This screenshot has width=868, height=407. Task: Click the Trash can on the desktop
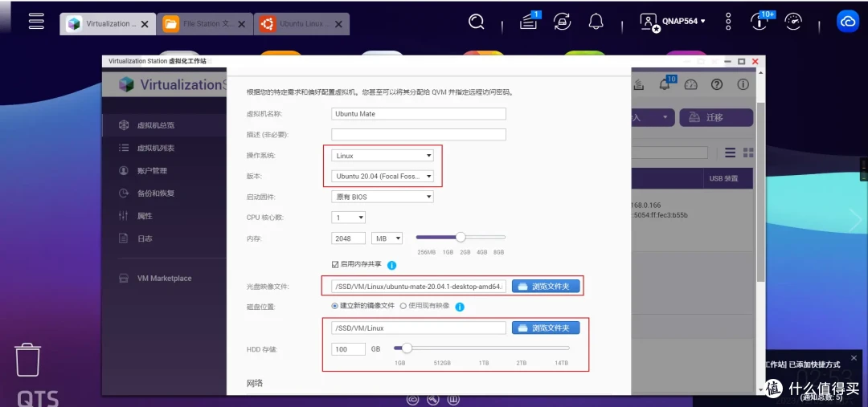[x=27, y=360]
